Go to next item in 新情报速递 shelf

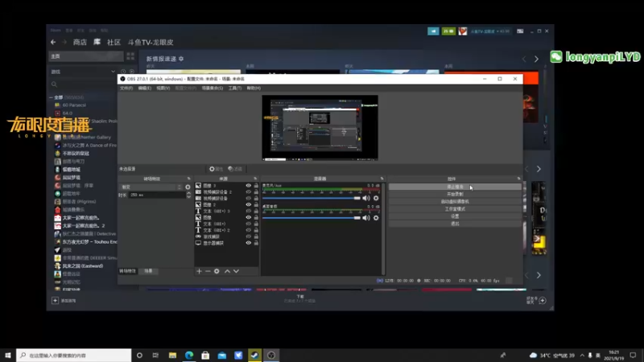[536, 60]
